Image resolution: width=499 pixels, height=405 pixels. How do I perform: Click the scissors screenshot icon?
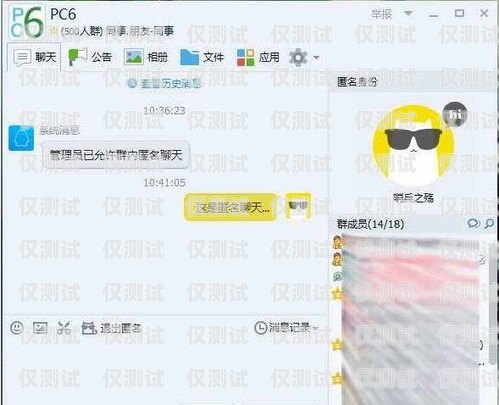(x=64, y=328)
